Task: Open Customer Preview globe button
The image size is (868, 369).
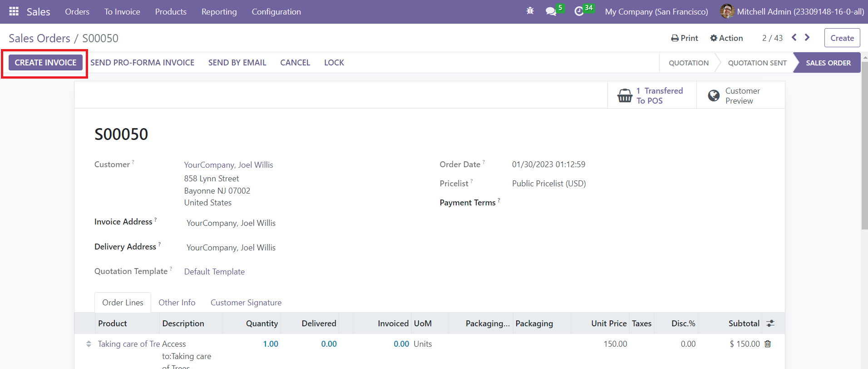Action: pyautogui.click(x=740, y=95)
